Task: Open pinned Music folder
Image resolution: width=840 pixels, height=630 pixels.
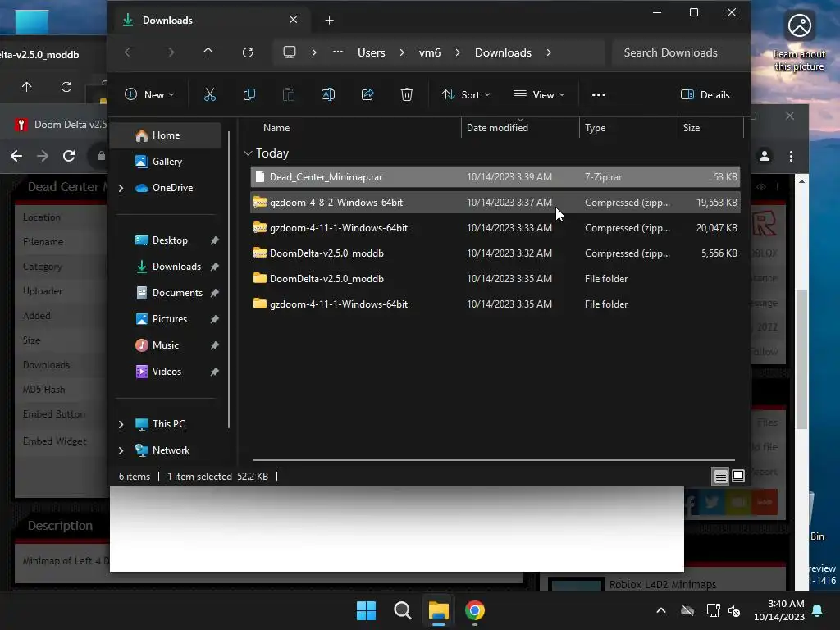Action: pyautogui.click(x=165, y=345)
